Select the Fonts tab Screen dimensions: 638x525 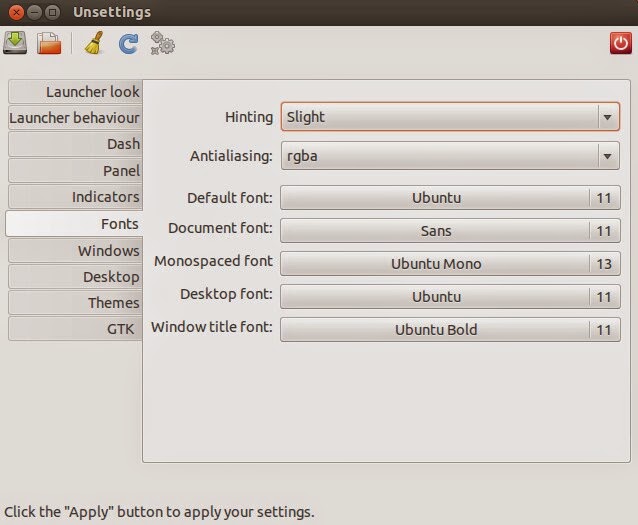click(x=74, y=223)
